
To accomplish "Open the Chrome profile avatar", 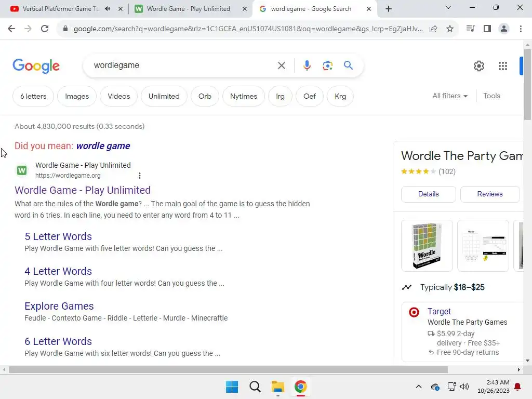I will [504, 29].
